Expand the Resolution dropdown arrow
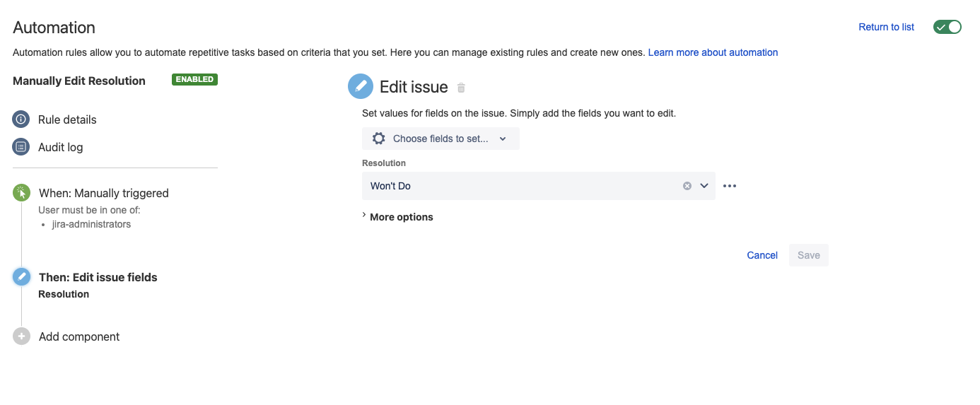This screenshot has width=980, height=405. tap(704, 186)
